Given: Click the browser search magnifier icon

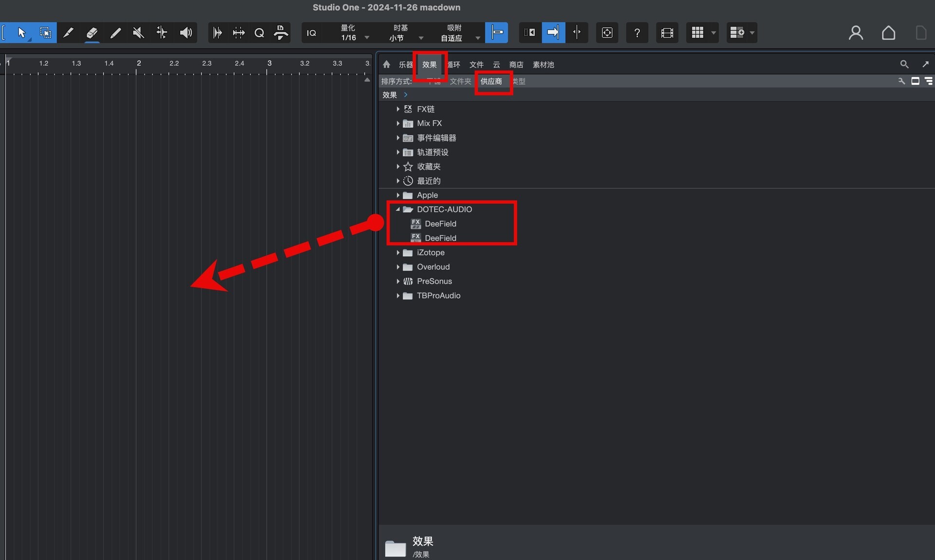Looking at the screenshot, I should tap(904, 64).
